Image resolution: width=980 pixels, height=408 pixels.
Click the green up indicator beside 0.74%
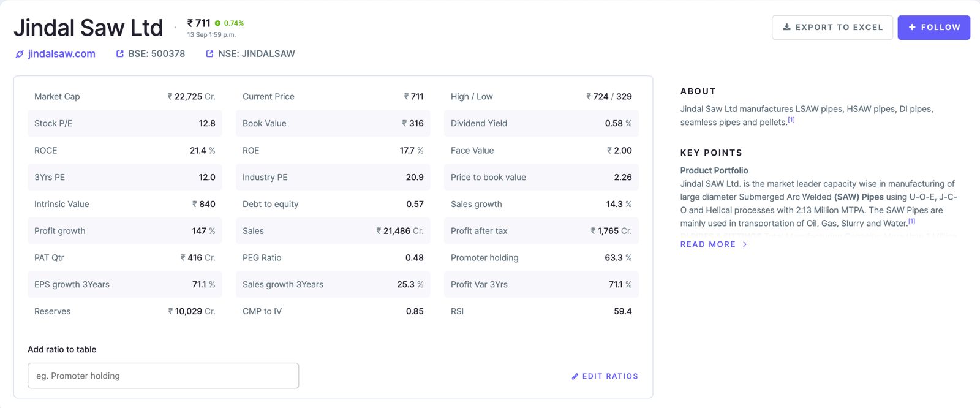click(217, 23)
